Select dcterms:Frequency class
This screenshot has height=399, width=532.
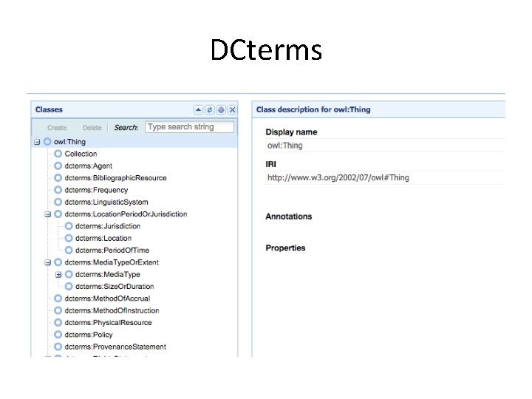[x=96, y=190]
